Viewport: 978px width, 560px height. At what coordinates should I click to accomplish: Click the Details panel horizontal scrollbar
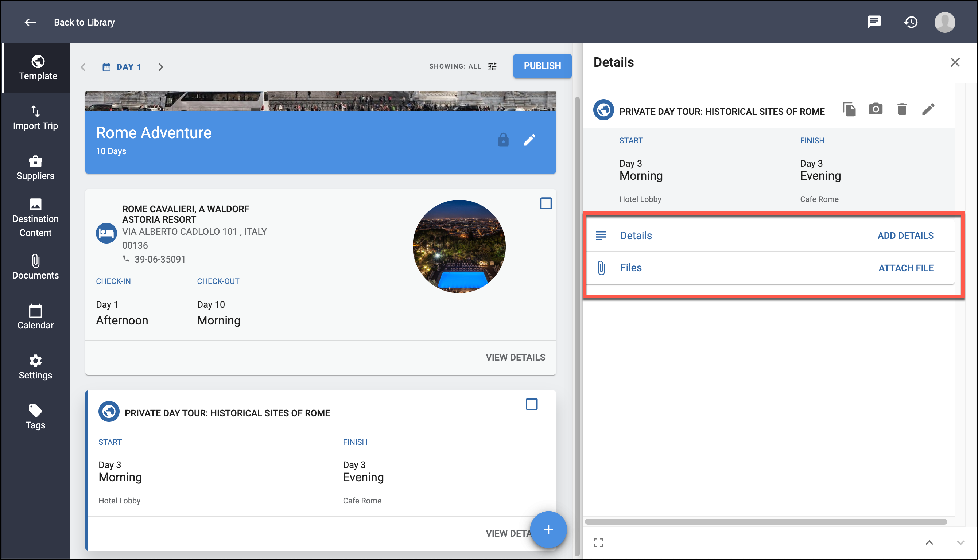coord(765,522)
